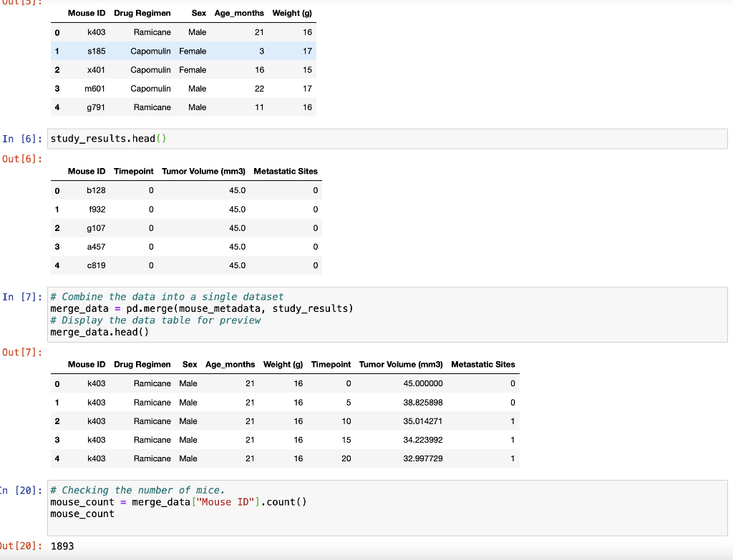733x560 pixels.
Task: Click the mouse_count code cell In [20]
Action: [387, 508]
